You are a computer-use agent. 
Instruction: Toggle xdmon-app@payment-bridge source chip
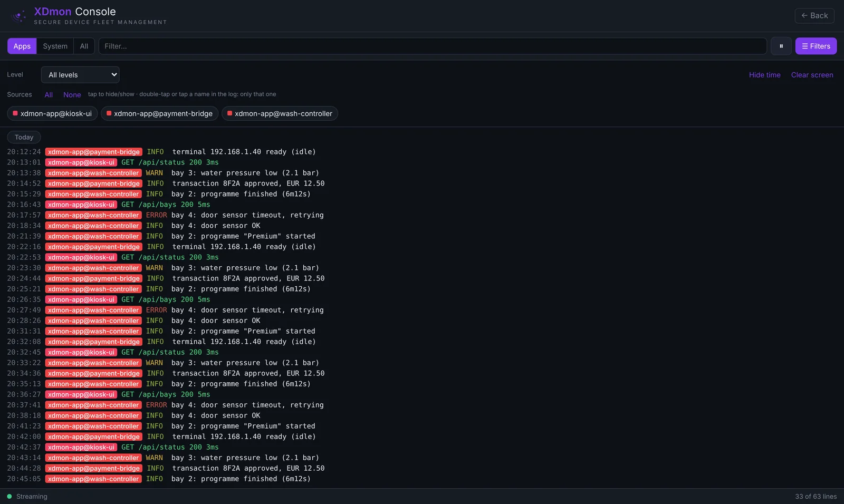tap(159, 113)
